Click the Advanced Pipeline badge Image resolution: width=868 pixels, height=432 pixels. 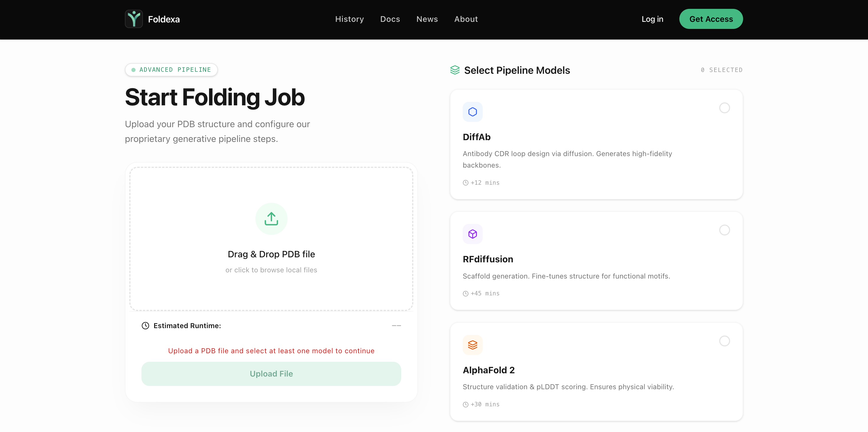tap(171, 70)
